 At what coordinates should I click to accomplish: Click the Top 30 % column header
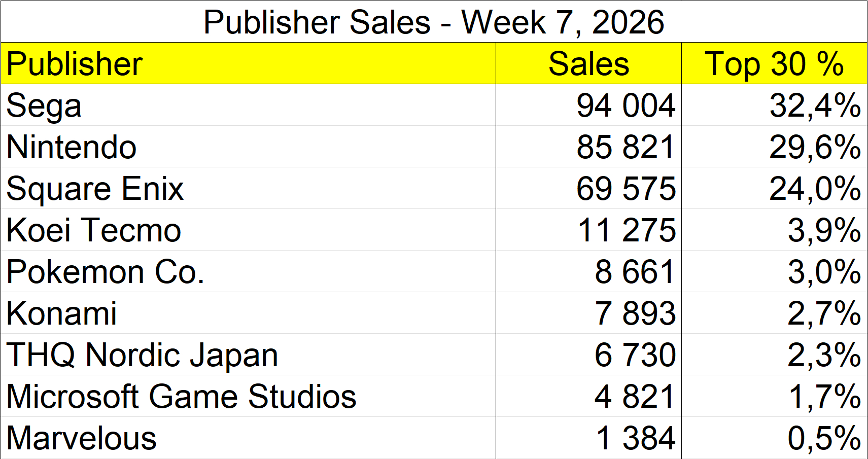point(774,64)
